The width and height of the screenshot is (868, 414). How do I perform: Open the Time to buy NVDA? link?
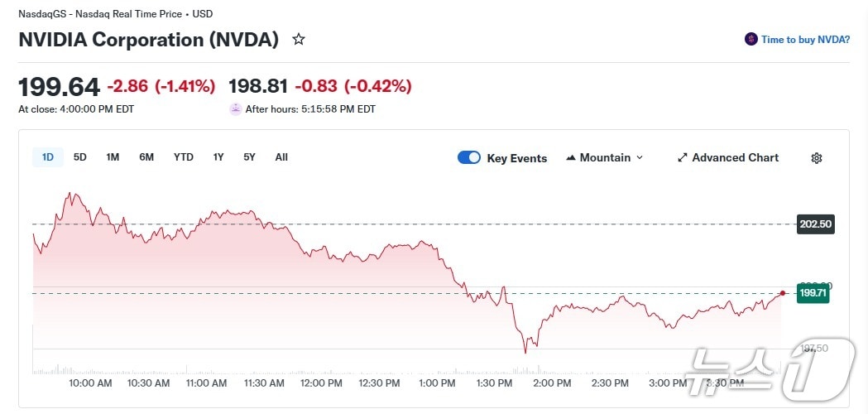(805, 39)
